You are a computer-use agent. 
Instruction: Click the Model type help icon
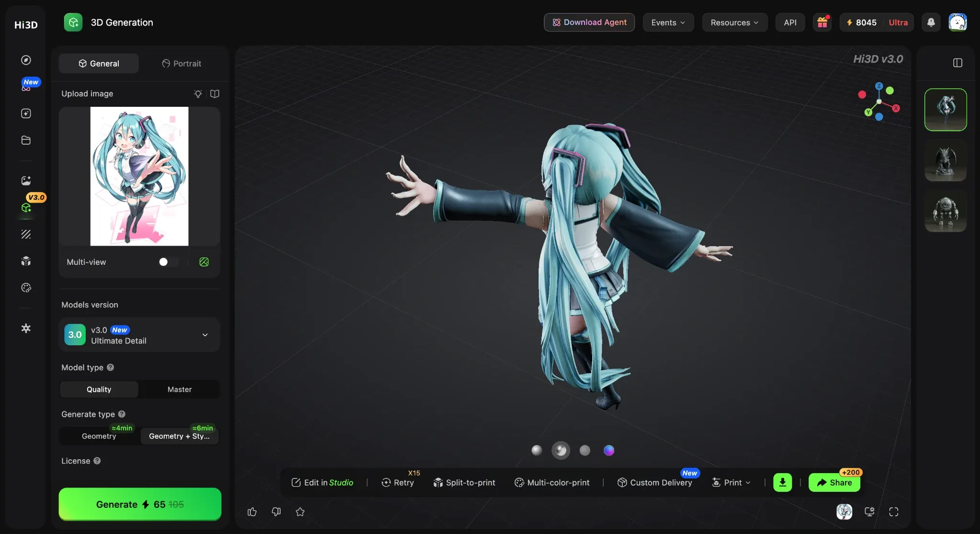click(x=111, y=367)
